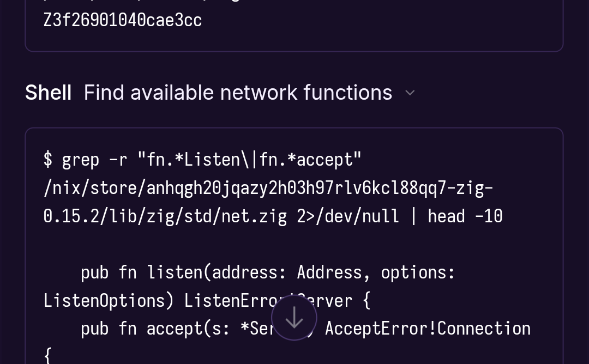Click the scroll-to-bottom arrow button
The width and height of the screenshot is (589, 364).
pyautogui.click(x=294, y=318)
